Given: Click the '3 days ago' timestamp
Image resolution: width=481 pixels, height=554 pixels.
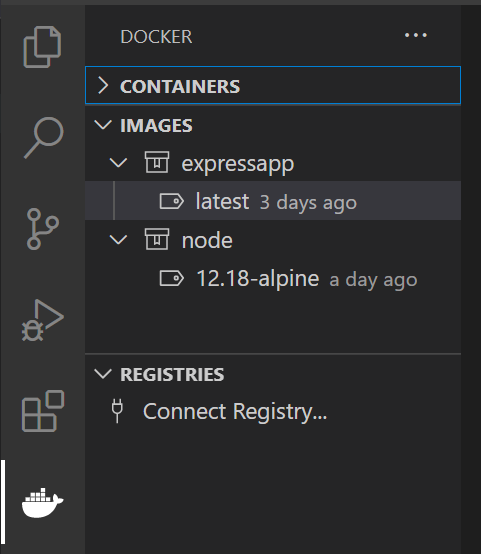Looking at the screenshot, I should coord(308,203).
